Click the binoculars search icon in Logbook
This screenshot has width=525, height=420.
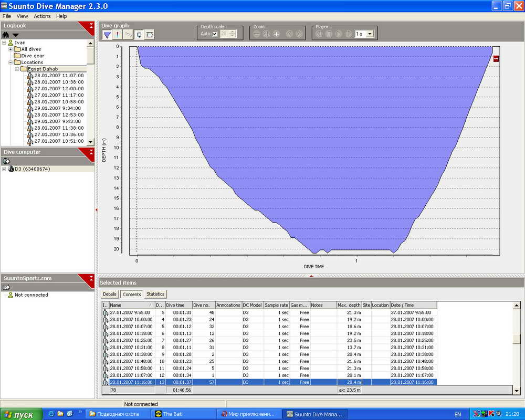(x=6, y=35)
